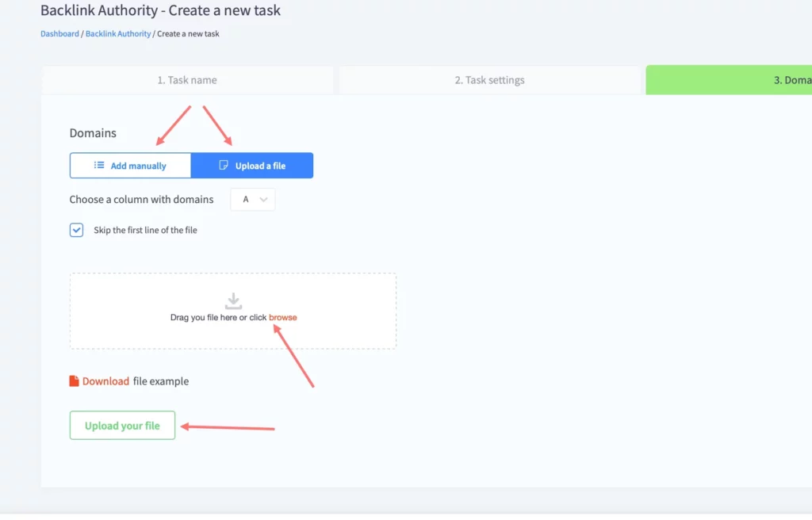The image size is (812, 520).
Task: Click 'Choose a column with domains' label
Action: click(141, 200)
